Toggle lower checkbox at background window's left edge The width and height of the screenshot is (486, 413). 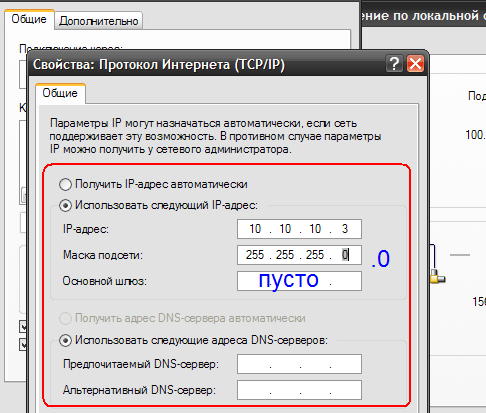click(x=23, y=344)
